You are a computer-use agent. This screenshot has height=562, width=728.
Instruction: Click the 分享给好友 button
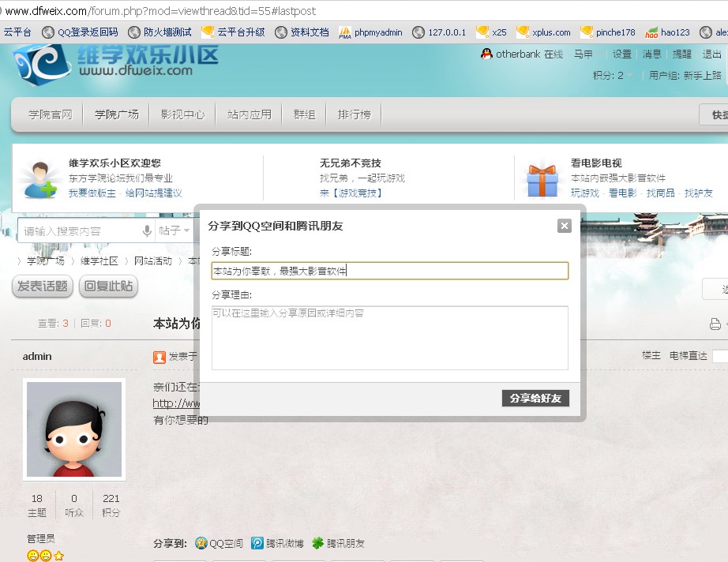tap(535, 398)
